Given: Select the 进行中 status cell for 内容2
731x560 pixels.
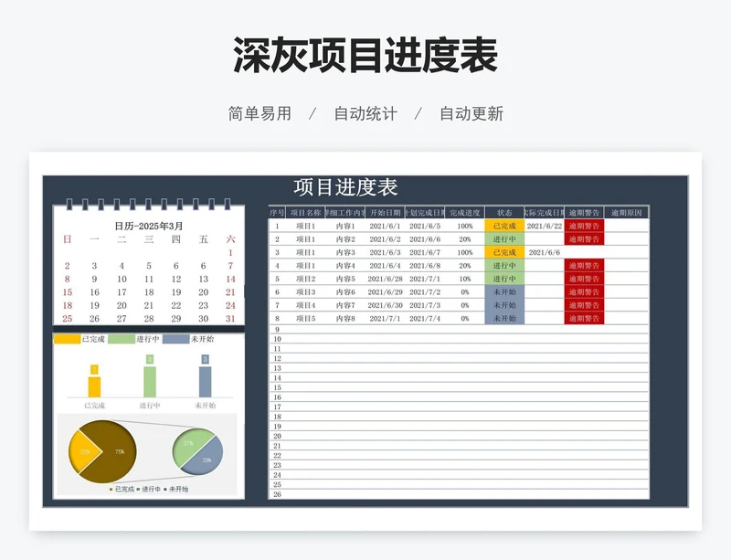Looking at the screenshot, I should tap(504, 239).
